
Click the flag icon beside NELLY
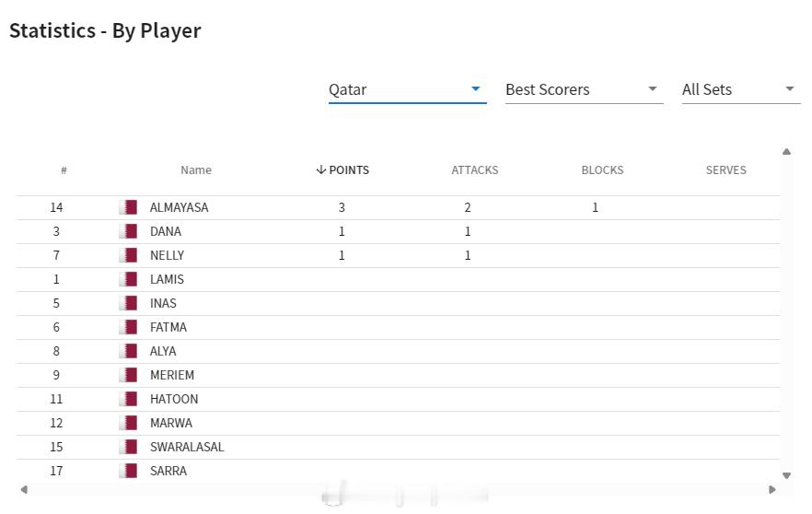tap(128, 255)
